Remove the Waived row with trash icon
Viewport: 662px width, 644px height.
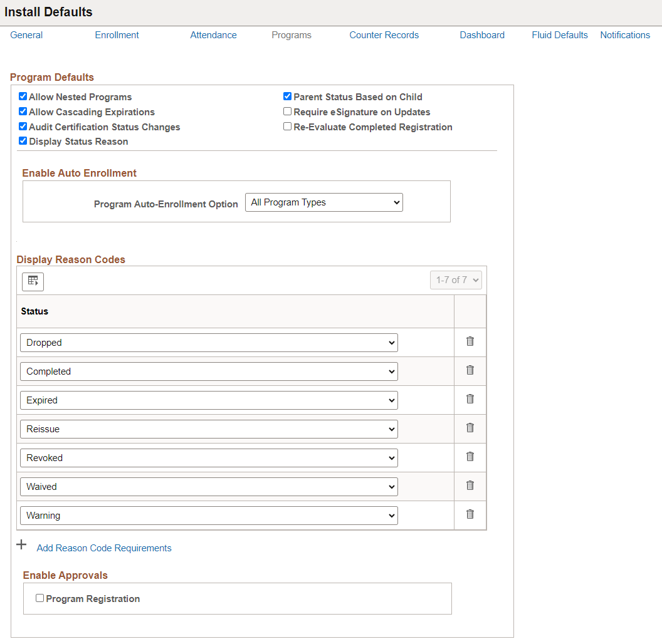coord(470,486)
